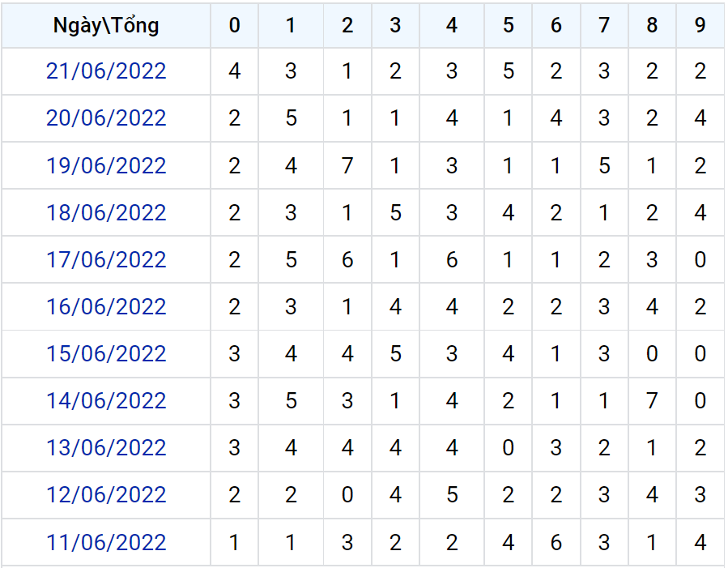Select the 7 cell in 14/06/2022 row
This screenshot has height=568, width=728.
click(652, 401)
